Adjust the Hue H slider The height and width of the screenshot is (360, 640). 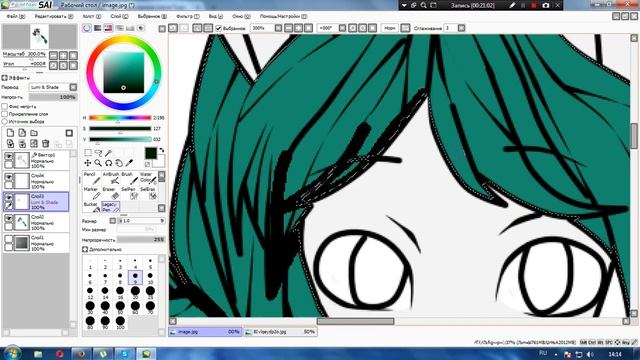click(120, 118)
